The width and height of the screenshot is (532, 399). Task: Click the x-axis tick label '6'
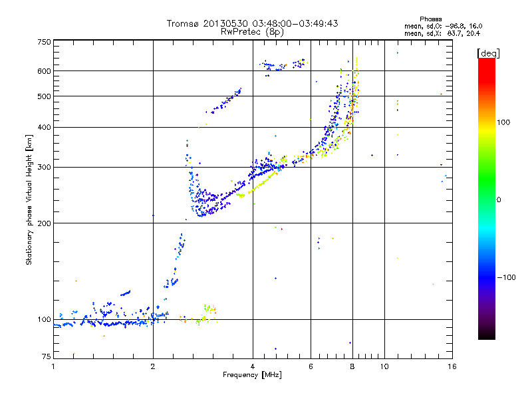coord(311,366)
